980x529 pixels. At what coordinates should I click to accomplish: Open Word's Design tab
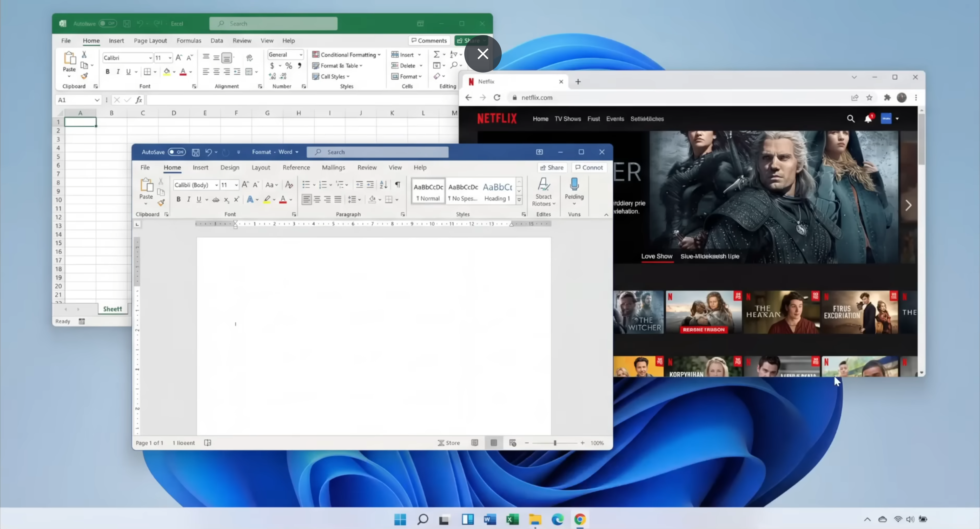point(230,167)
